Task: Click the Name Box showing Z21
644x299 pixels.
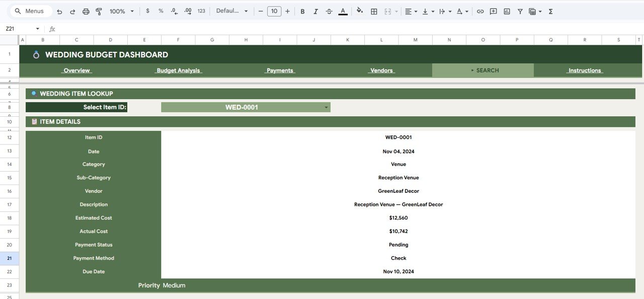Action: (x=15, y=29)
